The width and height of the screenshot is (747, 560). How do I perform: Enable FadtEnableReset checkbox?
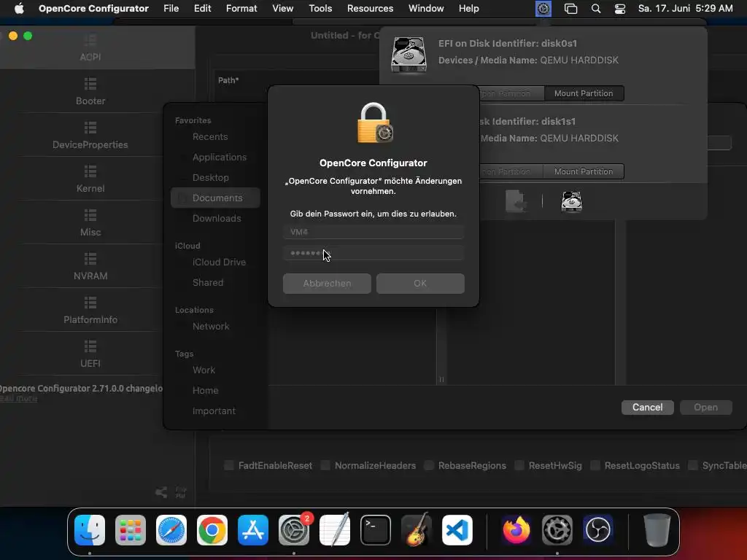229,465
